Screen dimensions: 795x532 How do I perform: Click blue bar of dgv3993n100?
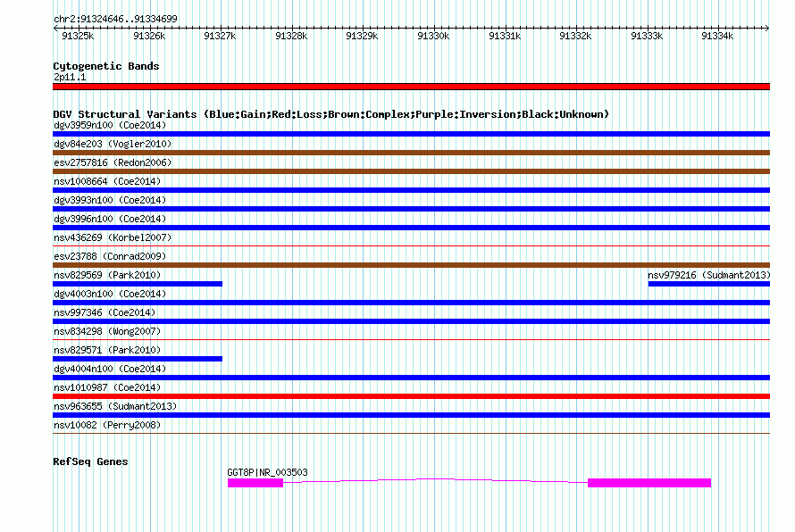[411, 209]
